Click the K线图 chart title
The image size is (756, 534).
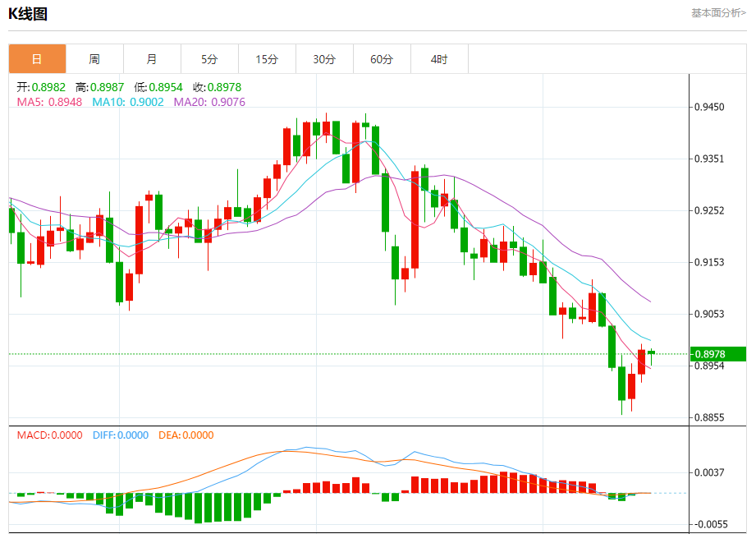(x=28, y=14)
